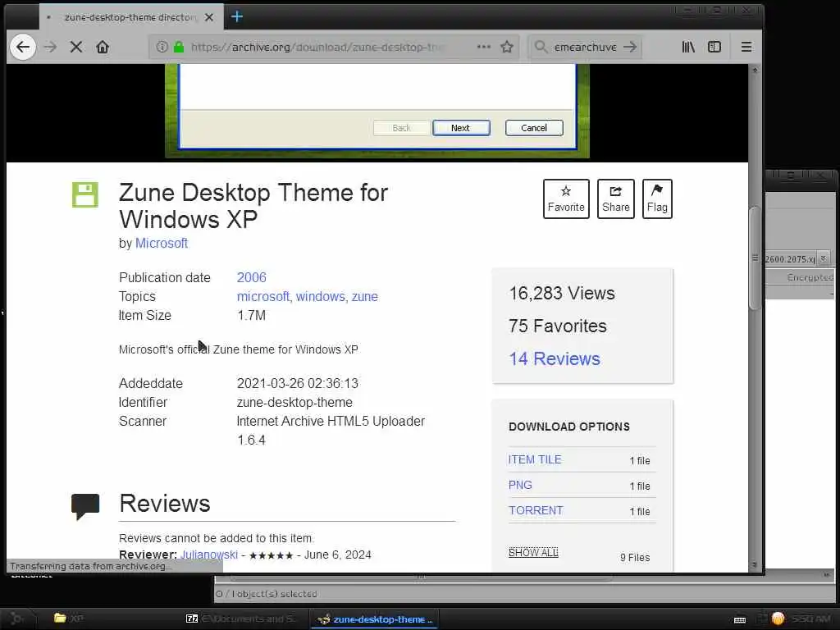Click the keyboard tray icon
Viewport: 840px width, 630px height.
[740, 620]
